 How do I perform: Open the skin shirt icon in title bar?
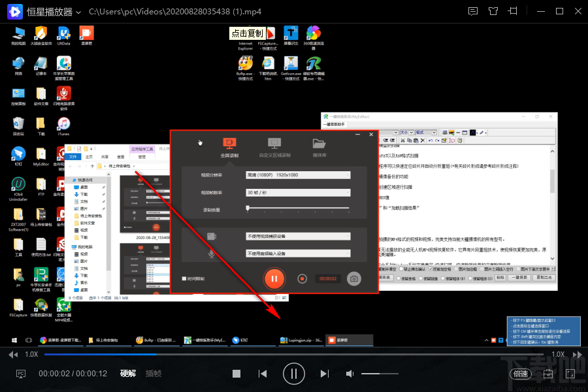[x=493, y=11]
